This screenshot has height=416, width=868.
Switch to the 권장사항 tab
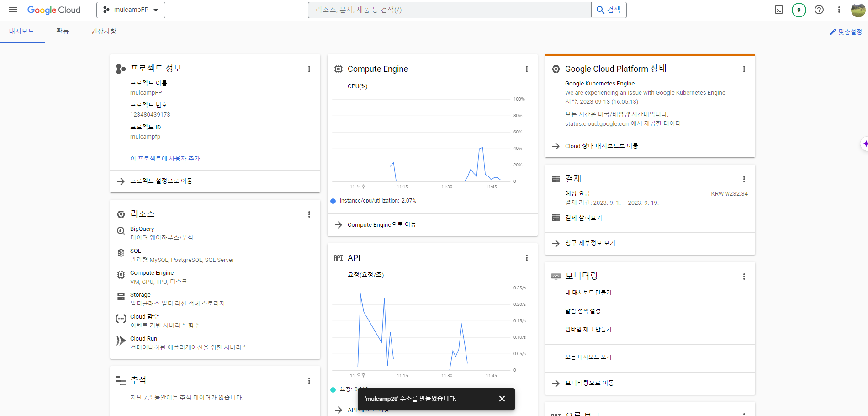pyautogui.click(x=104, y=31)
